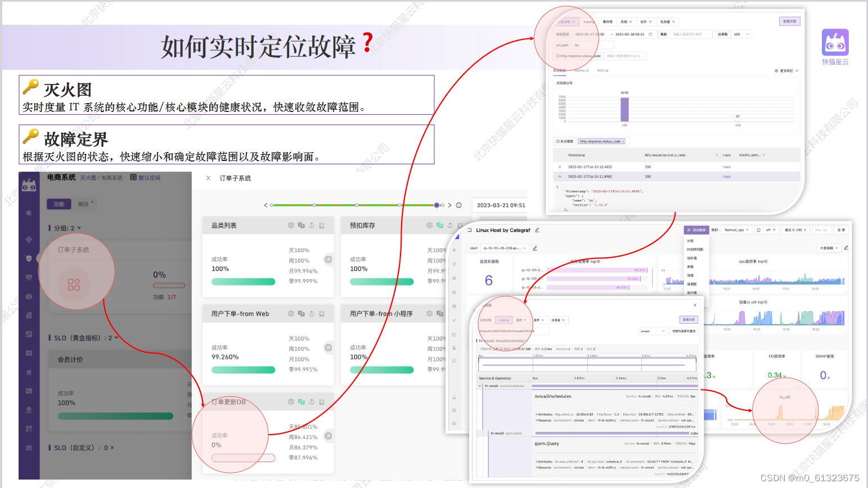Image resolution: width=868 pixels, height=488 pixels.
Task: Click the url.path input field
Action: tap(593, 45)
